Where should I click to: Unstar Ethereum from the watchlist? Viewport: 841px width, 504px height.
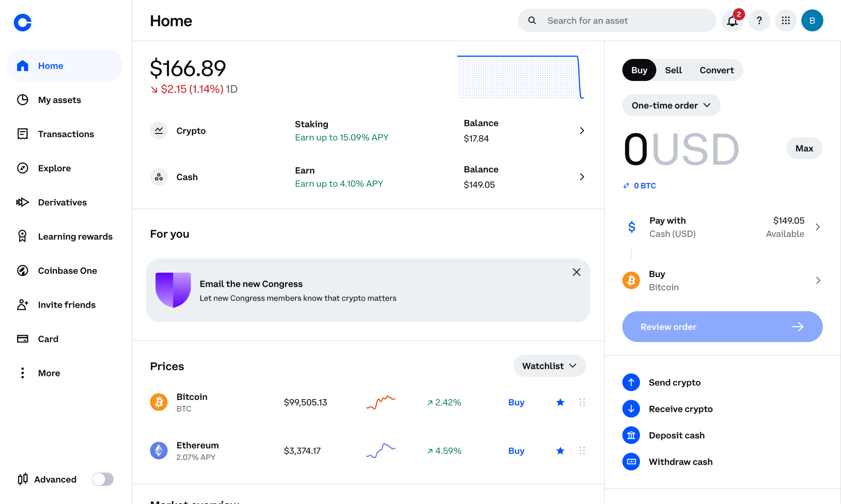pyautogui.click(x=560, y=451)
